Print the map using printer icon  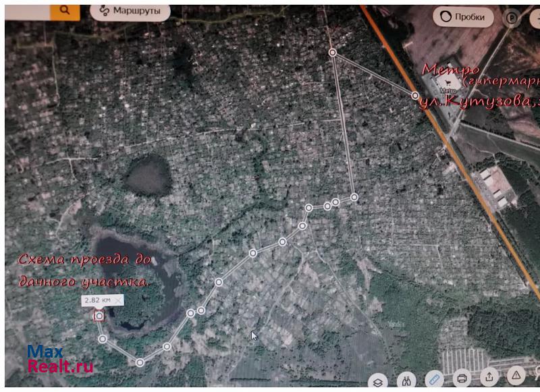462,379
